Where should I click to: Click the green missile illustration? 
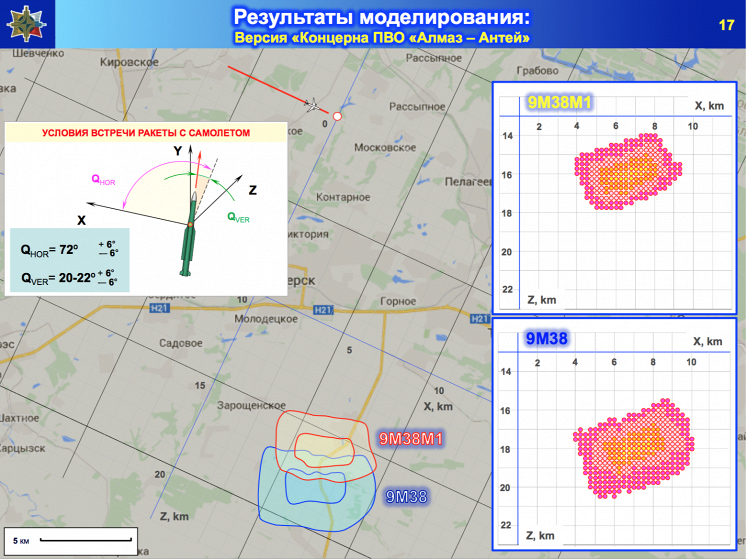189,233
